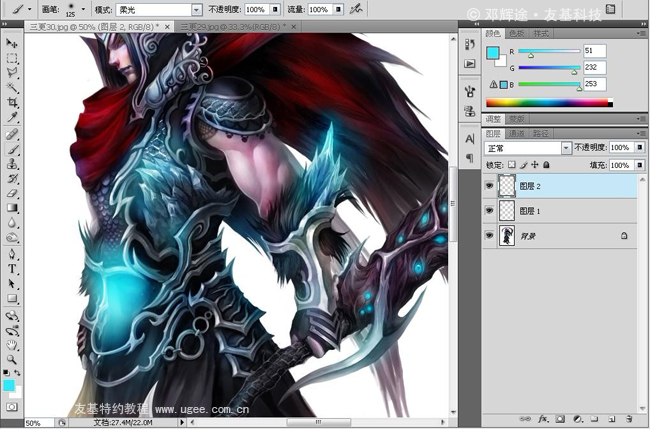Switch to the 路径 tab

(541, 133)
